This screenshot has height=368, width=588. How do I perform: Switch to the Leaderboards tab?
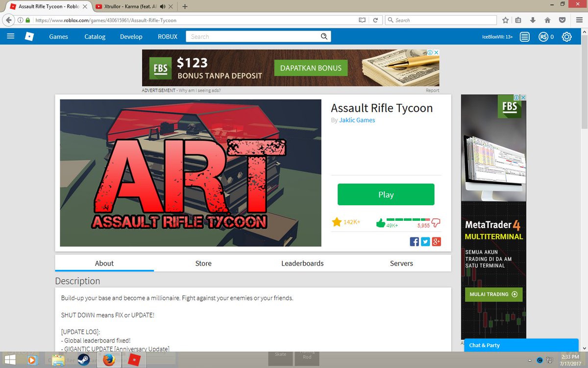[302, 263]
